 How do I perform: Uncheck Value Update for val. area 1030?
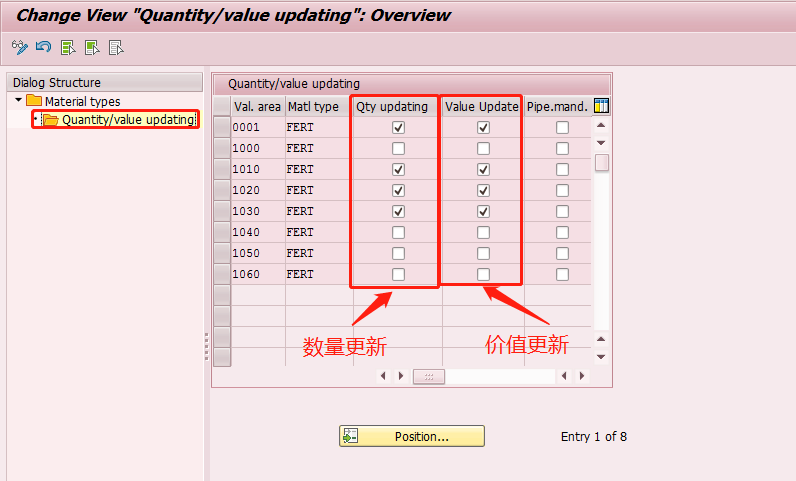[483, 211]
